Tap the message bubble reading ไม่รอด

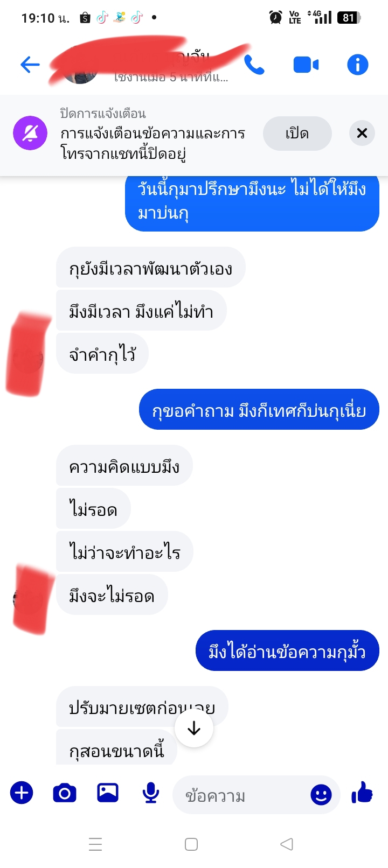[93, 509]
